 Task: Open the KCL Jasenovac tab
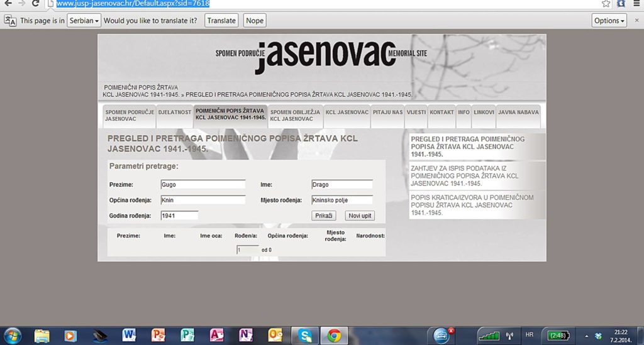(x=347, y=116)
